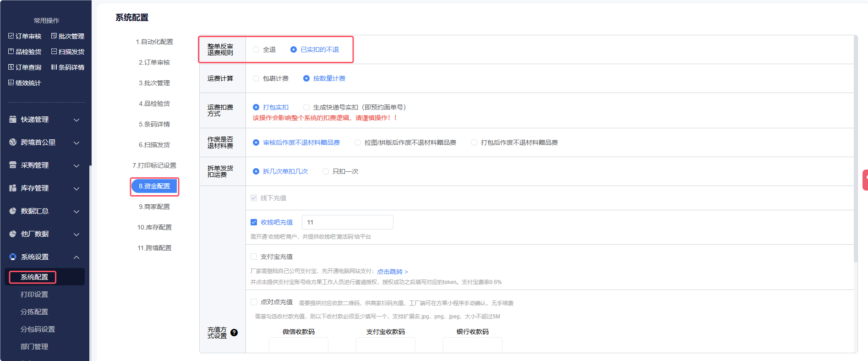Click the 订单查询 shortcut icon
The height and width of the screenshot is (361, 868).
(11, 67)
